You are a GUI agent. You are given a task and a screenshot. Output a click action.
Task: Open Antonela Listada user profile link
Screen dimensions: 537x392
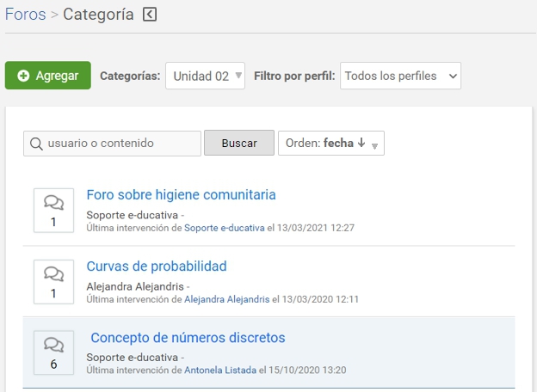pos(219,371)
